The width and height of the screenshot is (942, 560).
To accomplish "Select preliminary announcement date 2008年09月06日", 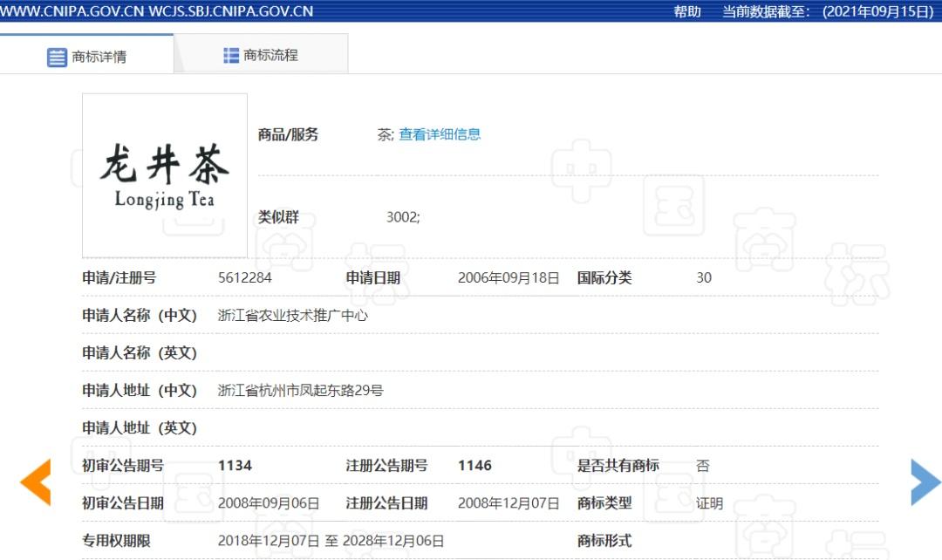I will click(x=269, y=503).
